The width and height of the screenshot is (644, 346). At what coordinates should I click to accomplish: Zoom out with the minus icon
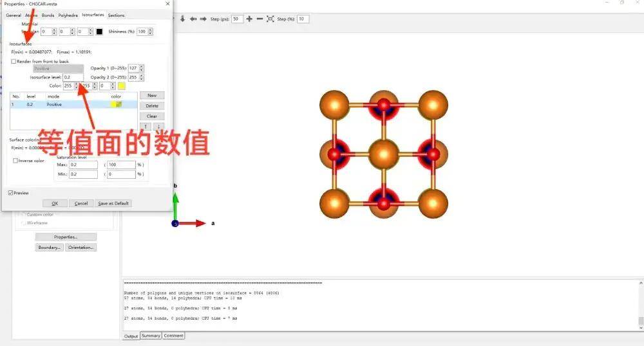pyautogui.click(x=260, y=19)
